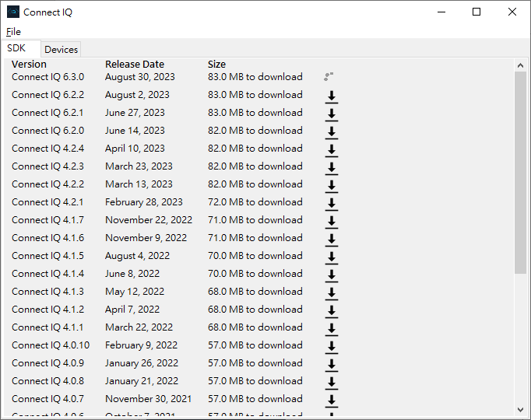Select the Connect IQ 6.2.2 version text
Image resolution: width=531 pixels, height=420 pixels.
(47, 95)
